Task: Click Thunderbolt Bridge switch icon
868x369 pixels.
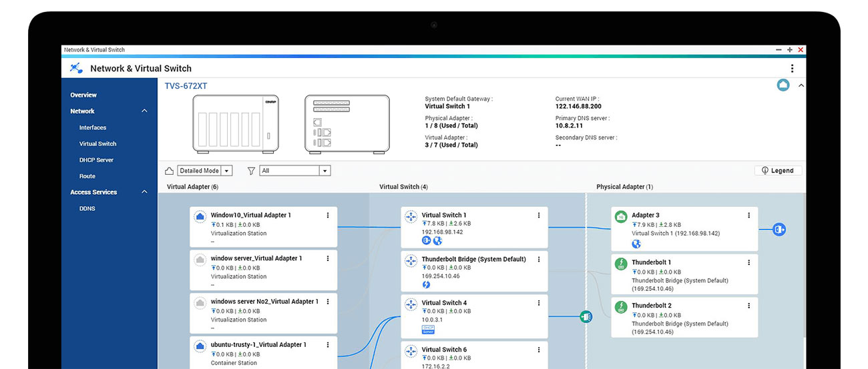Action: click(x=411, y=261)
